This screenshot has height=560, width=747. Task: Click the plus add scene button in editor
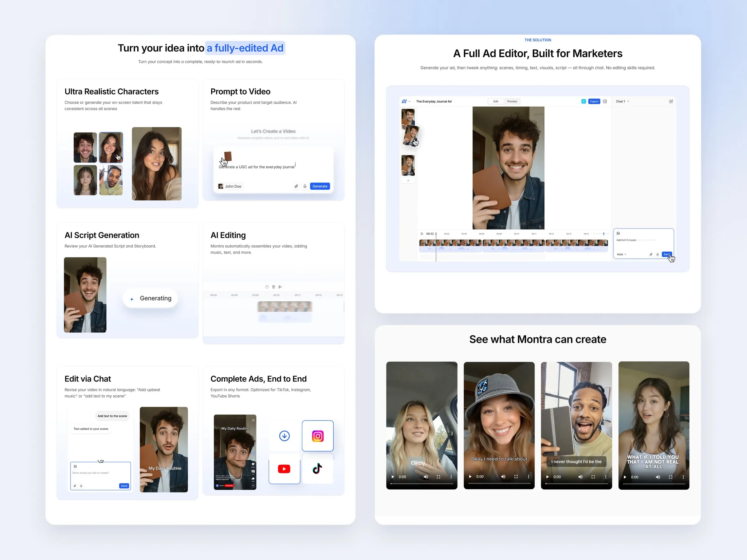408,180
